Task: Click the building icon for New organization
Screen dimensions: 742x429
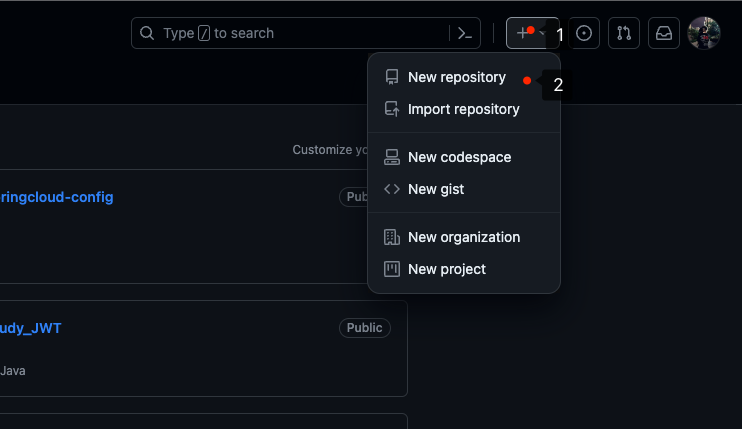Action: click(x=392, y=237)
